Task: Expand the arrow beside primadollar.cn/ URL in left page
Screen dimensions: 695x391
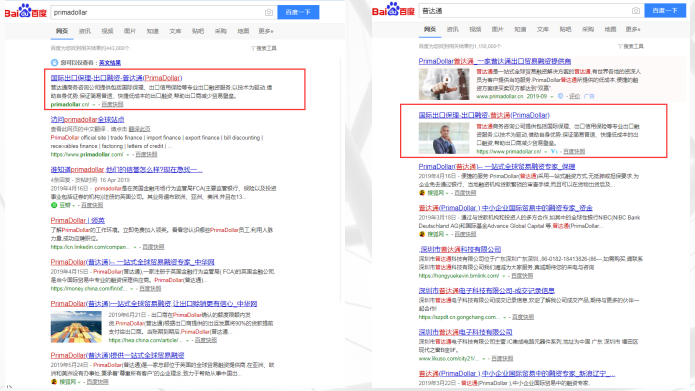Action: click(94, 105)
